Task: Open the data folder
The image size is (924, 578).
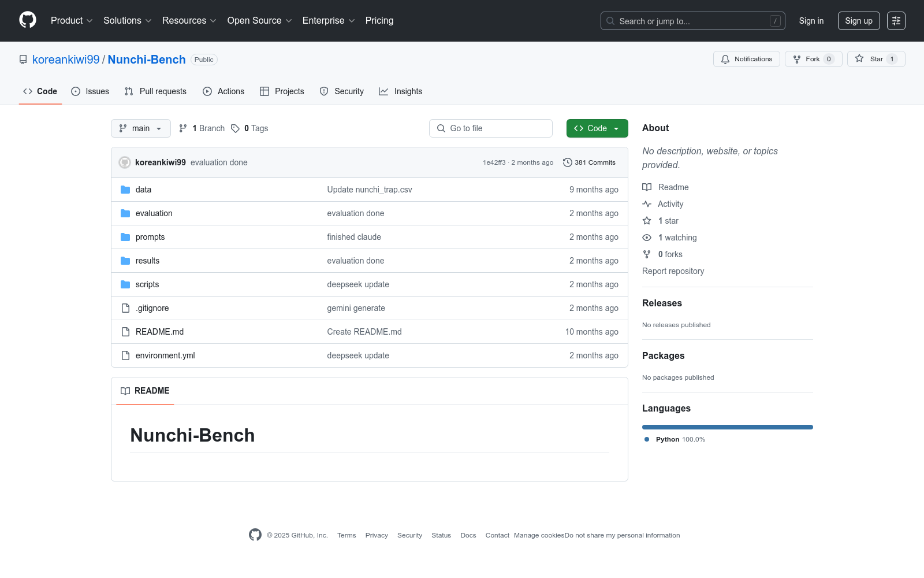Action: (143, 190)
